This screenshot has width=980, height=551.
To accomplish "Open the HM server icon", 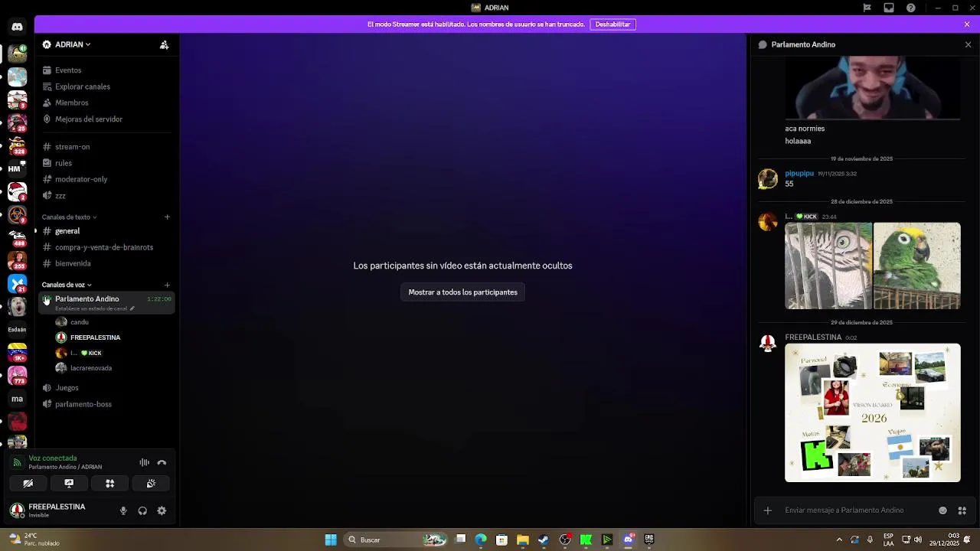I will point(17,168).
